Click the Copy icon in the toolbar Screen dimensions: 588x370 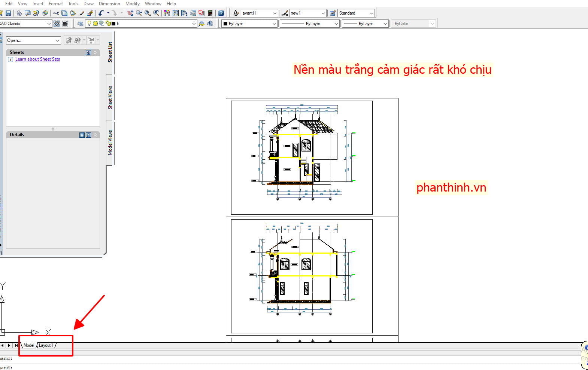coord(64,13)
